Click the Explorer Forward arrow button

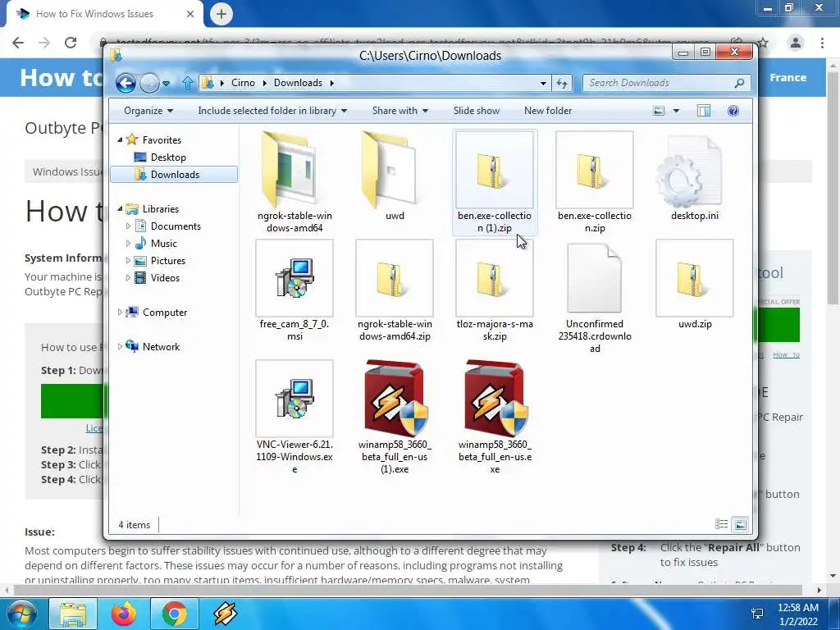click(149, 83)
